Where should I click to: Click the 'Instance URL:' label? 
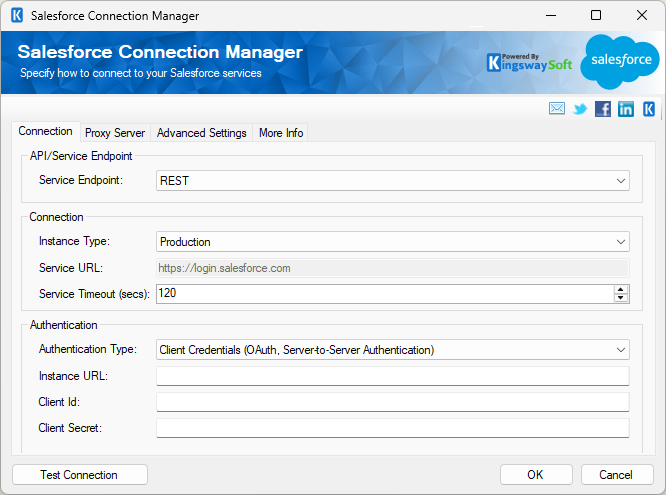[x=73, y=376]
